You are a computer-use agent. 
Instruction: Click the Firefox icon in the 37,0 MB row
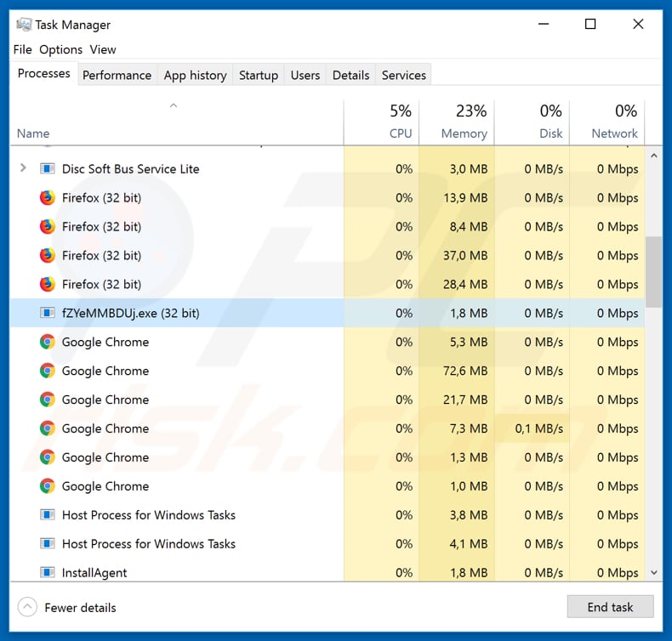tap(47, 256)
